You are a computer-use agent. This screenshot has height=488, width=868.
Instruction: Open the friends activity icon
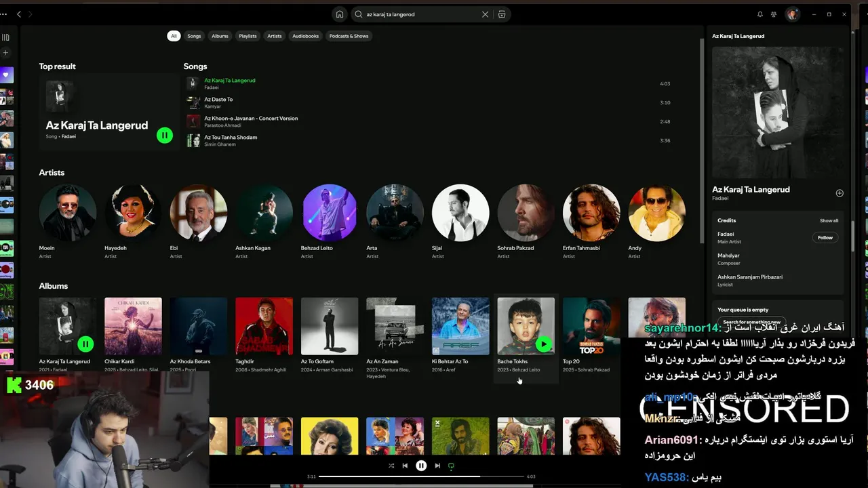coord(774,14)
